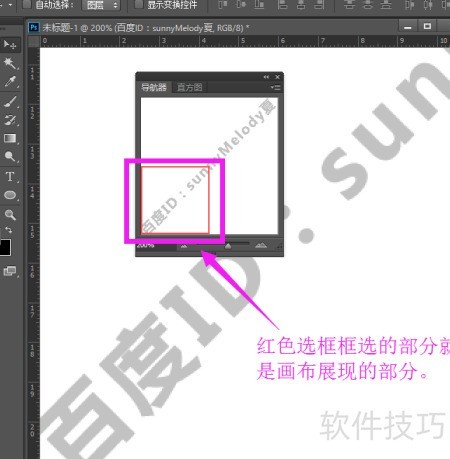Select the Brush tool
This screenshot has width=450, height=459.
9,101
